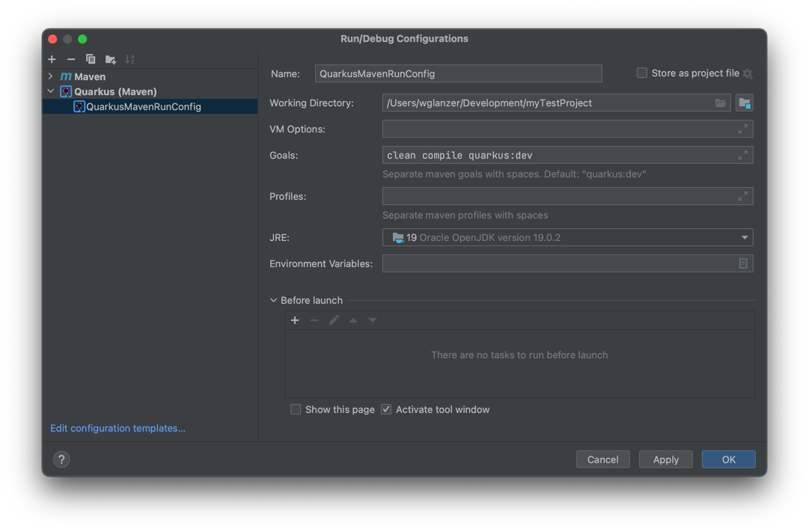Move before launch task down
This screenshot has width=809, height=532.
point(373,320)
